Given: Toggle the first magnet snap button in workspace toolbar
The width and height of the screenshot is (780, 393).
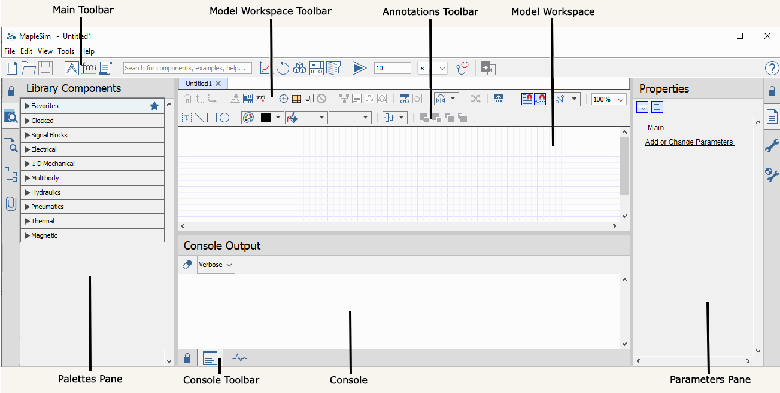Looking at the screenshot, I should coord(527,99).
